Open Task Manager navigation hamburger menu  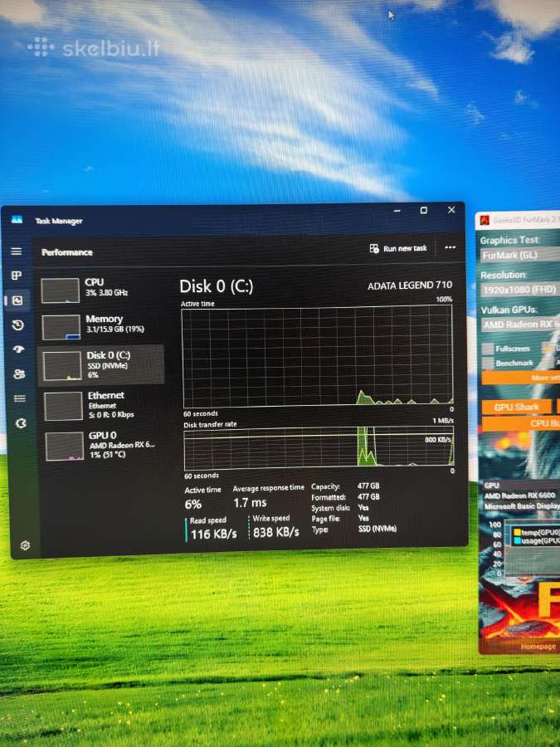[x=17, y=251]
